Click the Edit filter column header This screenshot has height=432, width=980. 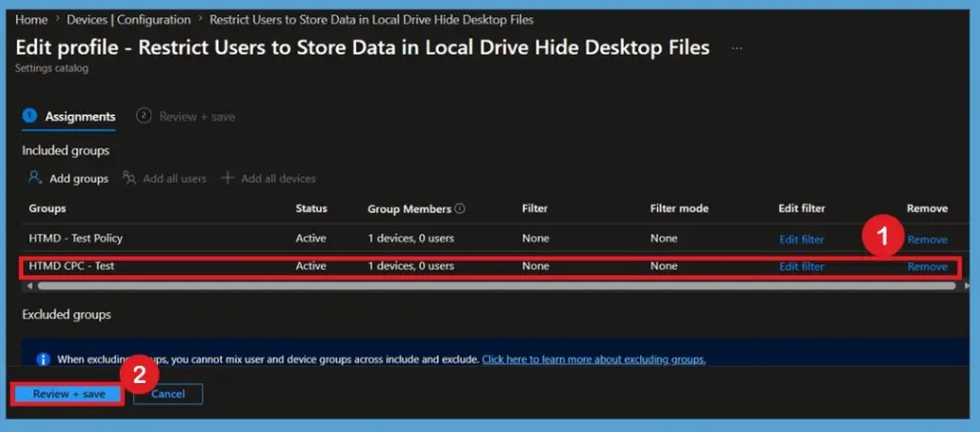(801, 209)
